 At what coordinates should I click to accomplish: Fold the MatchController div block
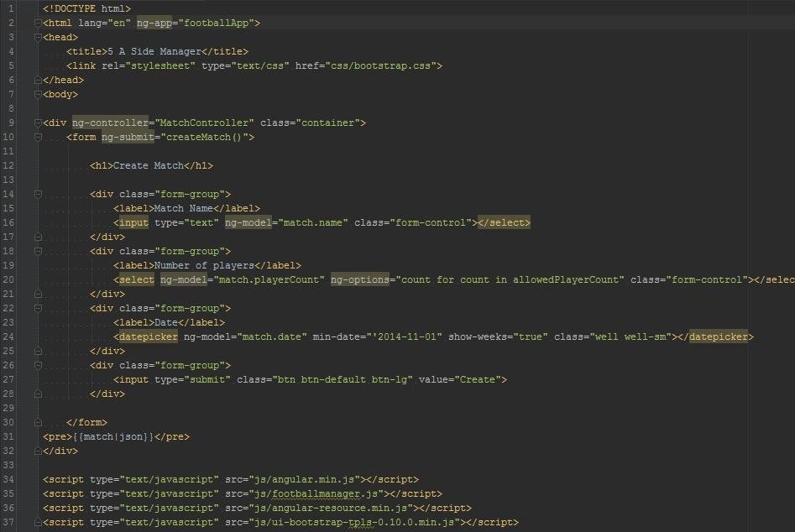click(x=38, y=123)
